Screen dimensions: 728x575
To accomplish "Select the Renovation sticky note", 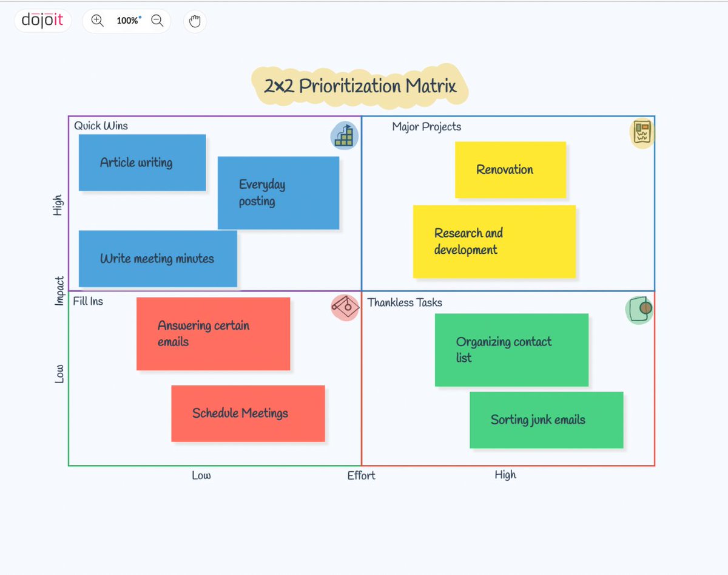I will (511, 170).
